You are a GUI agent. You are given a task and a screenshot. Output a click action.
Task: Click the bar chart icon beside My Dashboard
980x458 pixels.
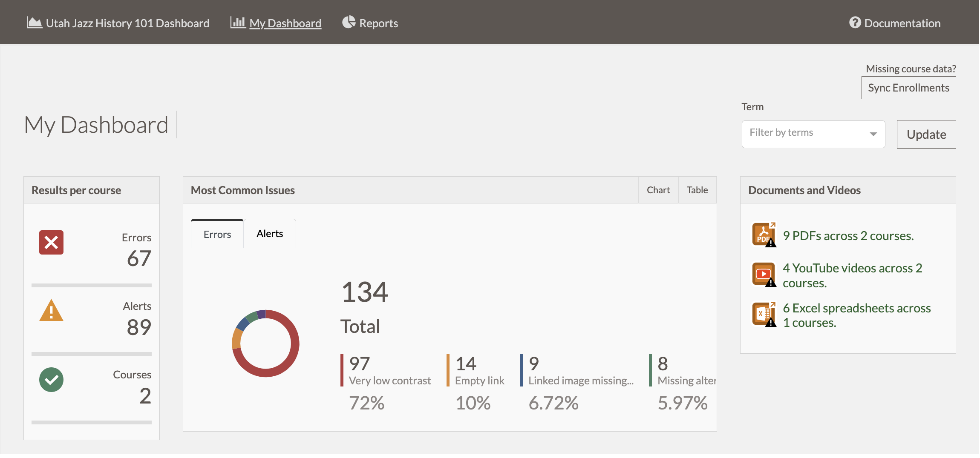(238, 22)
